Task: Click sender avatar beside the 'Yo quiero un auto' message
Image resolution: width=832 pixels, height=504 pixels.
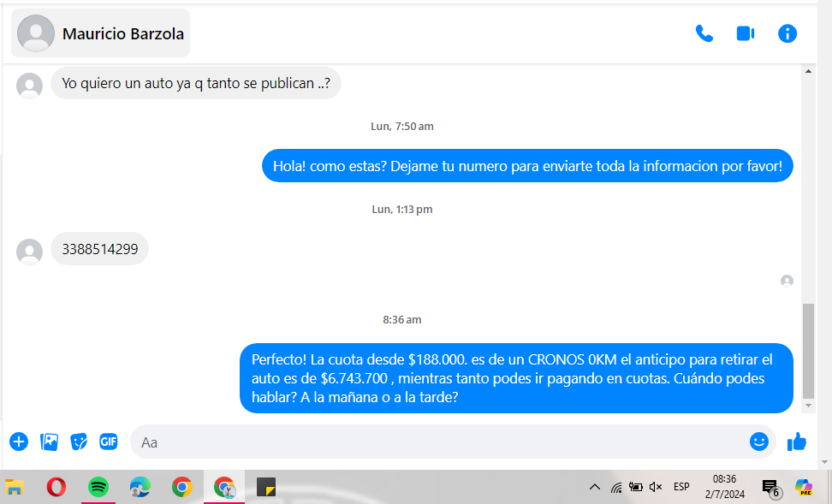Action: [30, 86]
